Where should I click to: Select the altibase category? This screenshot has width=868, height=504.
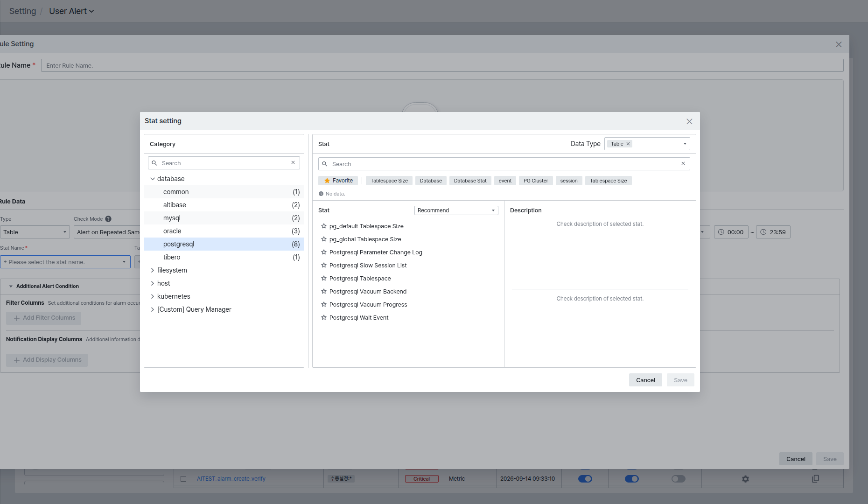pyautogui.click(x=224, y=205)
